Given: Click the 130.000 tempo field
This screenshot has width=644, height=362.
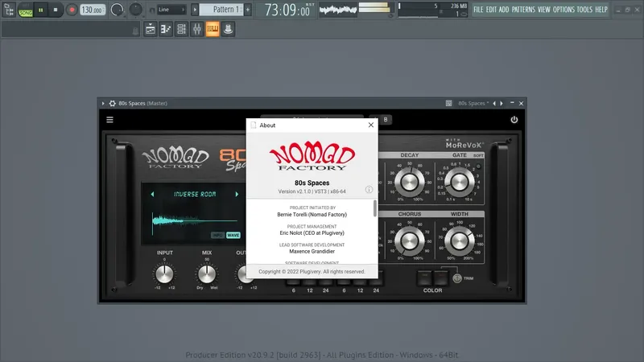Looking at the screenshot, I should 93,10.
